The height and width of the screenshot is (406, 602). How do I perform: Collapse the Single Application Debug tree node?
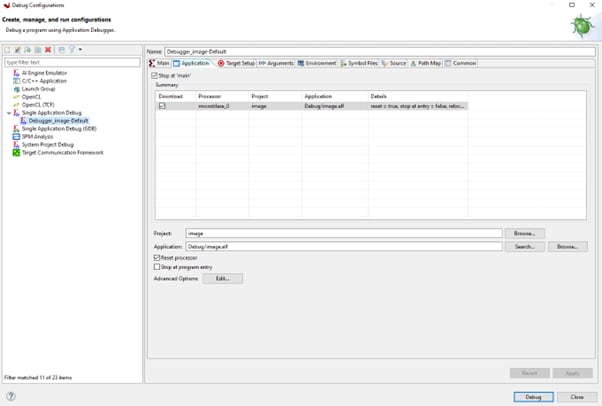(x=7, y=113)
